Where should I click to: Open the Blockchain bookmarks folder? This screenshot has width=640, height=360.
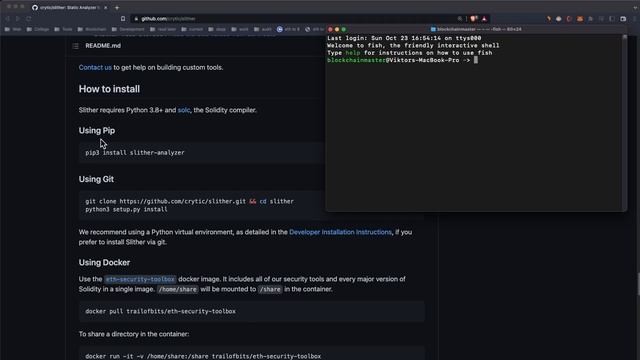pos(92,29)
